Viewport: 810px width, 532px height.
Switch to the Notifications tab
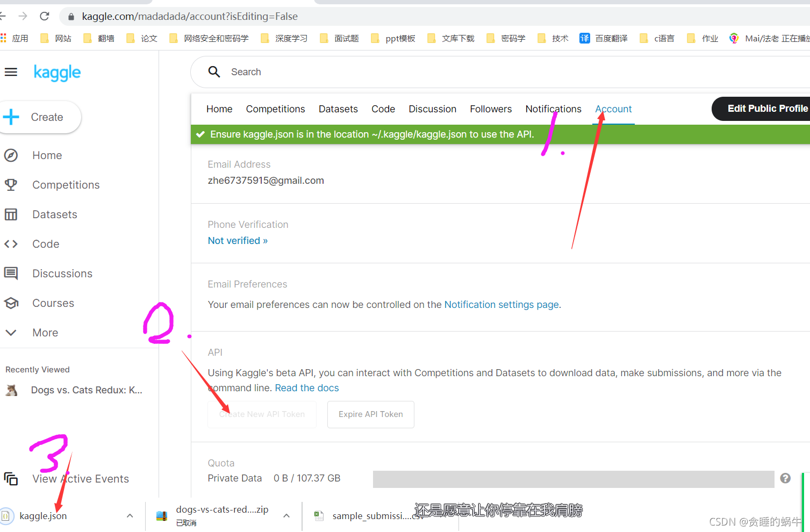point(553,109)
